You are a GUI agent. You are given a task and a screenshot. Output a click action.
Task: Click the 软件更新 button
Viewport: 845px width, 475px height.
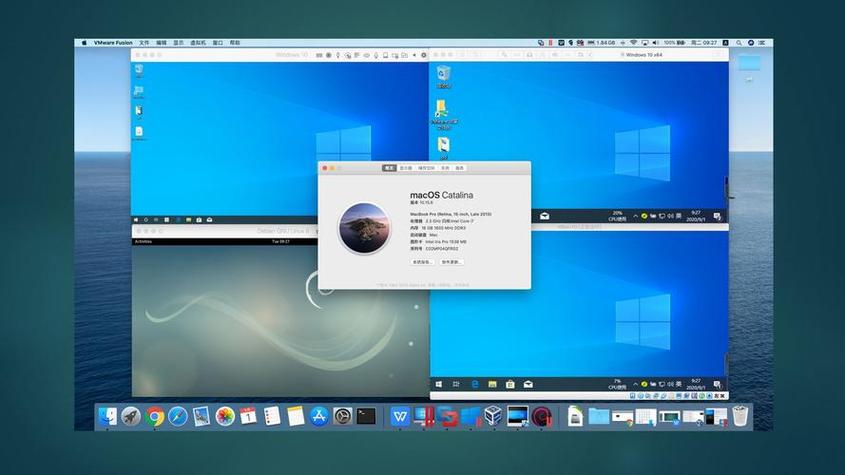point(452,262)
